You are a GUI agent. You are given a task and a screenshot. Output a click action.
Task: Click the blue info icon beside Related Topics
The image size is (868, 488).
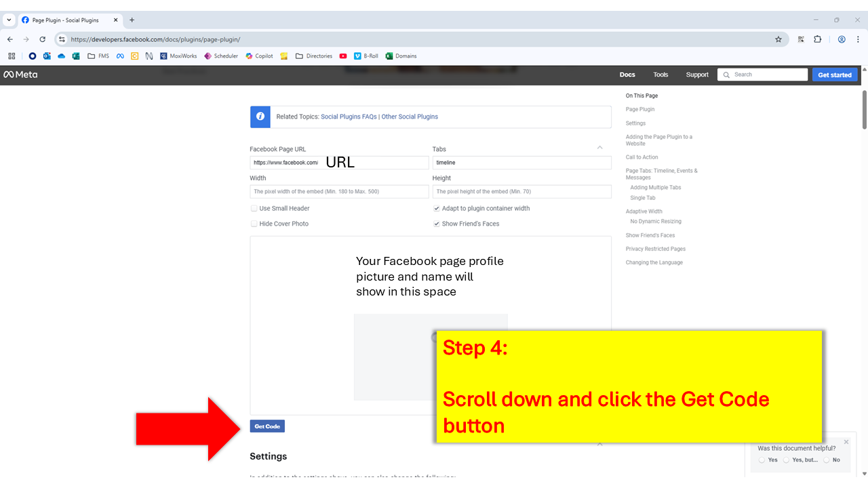pos(260,117)
